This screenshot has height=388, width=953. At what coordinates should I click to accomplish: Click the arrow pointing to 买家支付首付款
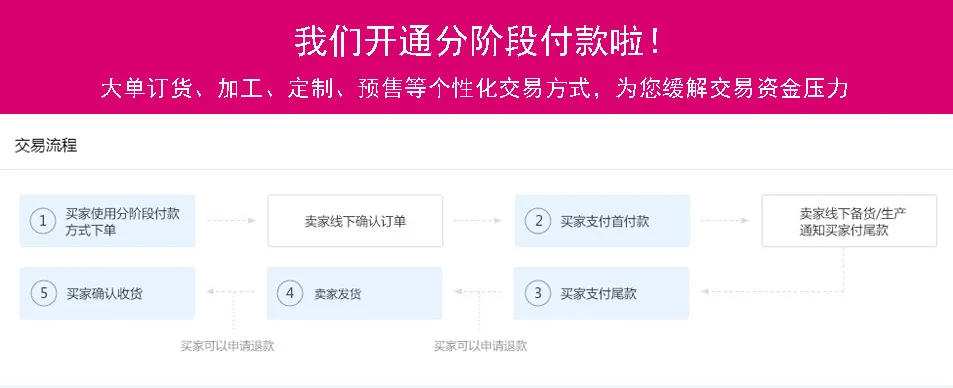(x=478, y=221)
